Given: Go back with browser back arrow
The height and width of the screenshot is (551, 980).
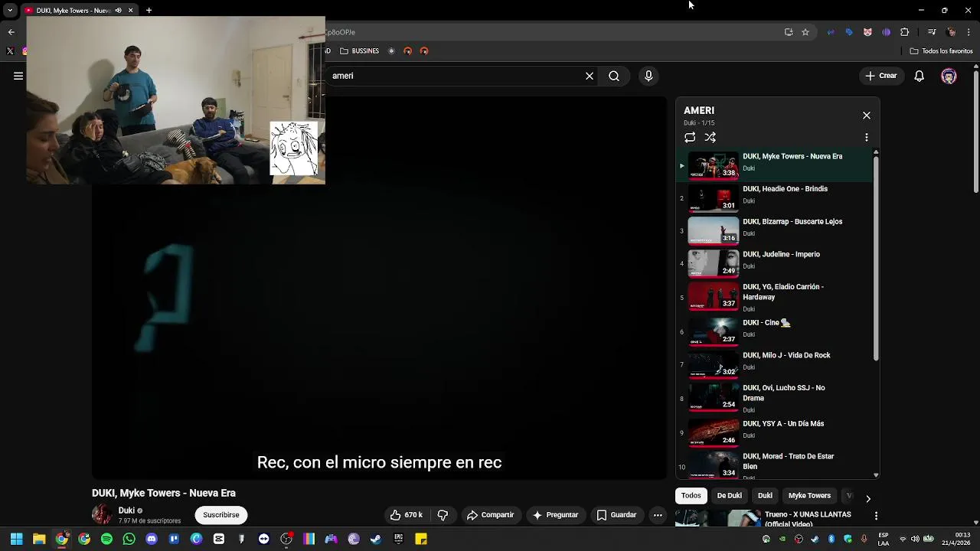Looking at the screenshot, I should 11,32.
